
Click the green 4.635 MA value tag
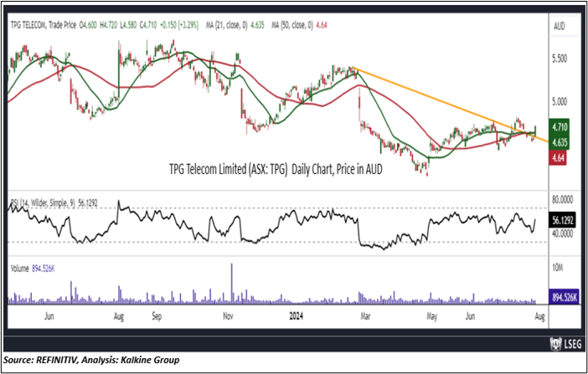(x=560, y=142)
